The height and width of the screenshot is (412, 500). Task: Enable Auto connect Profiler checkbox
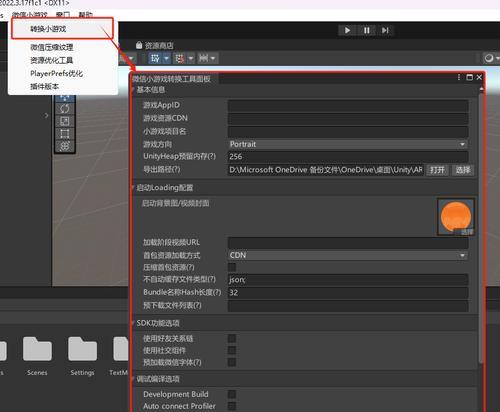pyautogui.click(x=232, y=406)
